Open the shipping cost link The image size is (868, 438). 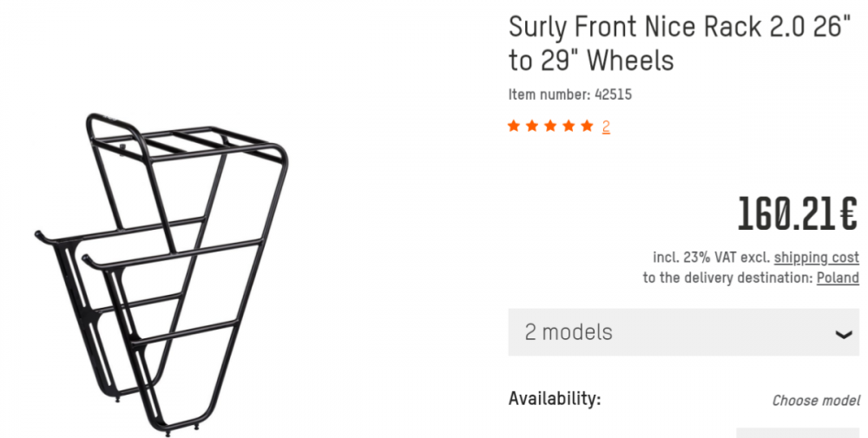[x=816, y=258]
